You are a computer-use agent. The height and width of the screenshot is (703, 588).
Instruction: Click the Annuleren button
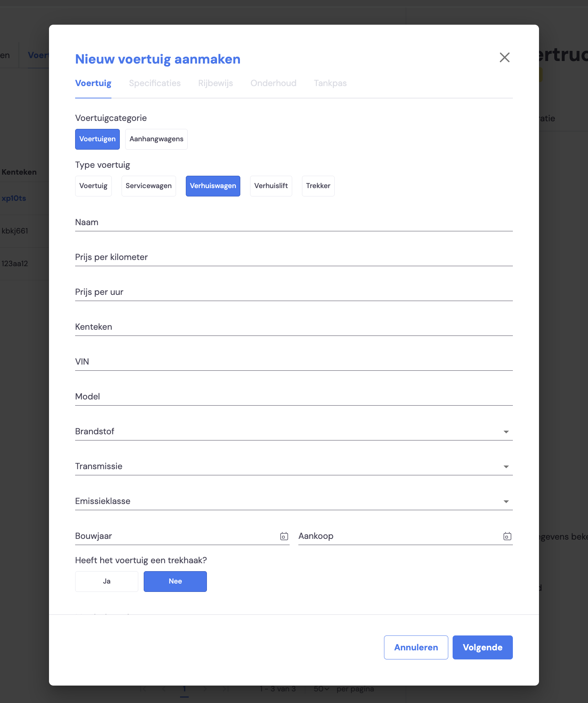[416, 647]
